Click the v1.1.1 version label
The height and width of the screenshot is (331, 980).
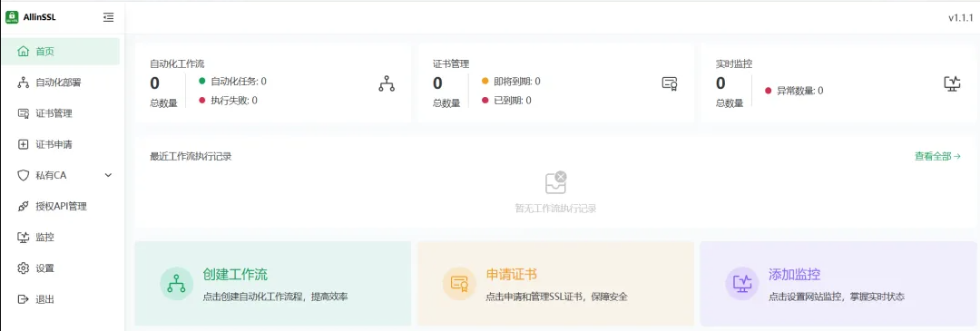click(961, 18)
